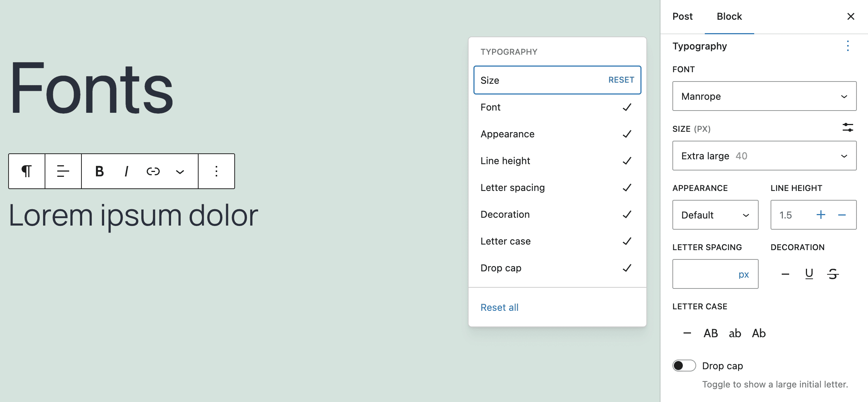Switch to the Post tab
868x402 pixels.
coord(682,16)
